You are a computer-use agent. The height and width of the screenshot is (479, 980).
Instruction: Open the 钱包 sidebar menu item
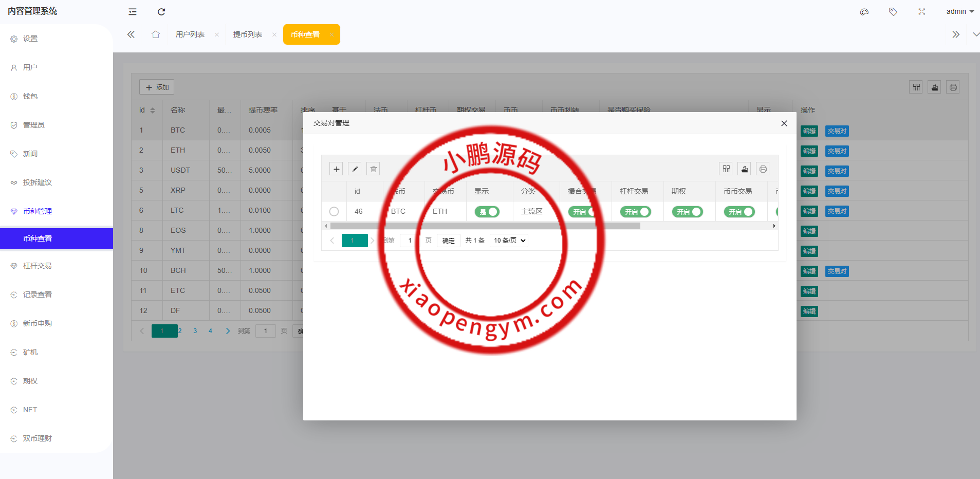(30, 96)
